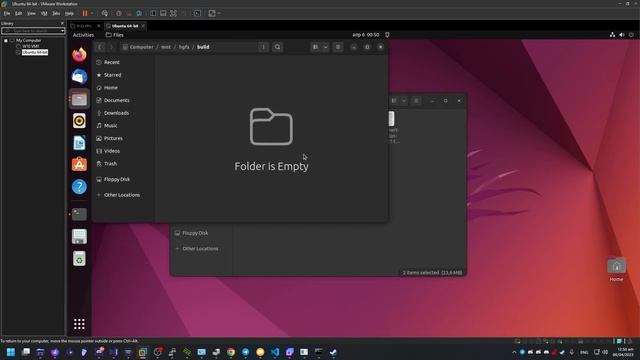This screenshot has width=640, height=360.
Task: Toggle grid/list view in front Files window
Action: 316,47
